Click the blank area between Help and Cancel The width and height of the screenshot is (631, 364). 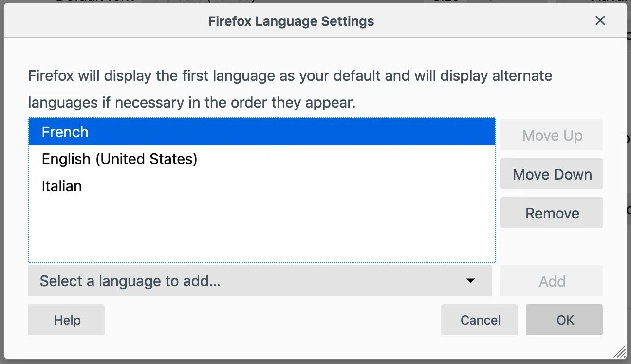[273, 320]
